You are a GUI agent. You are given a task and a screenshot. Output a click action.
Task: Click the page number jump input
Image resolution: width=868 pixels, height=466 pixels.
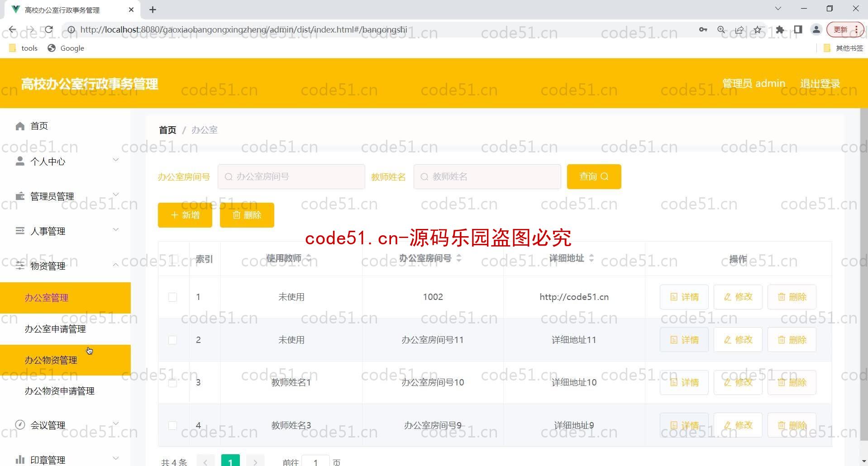click(315, 461)
